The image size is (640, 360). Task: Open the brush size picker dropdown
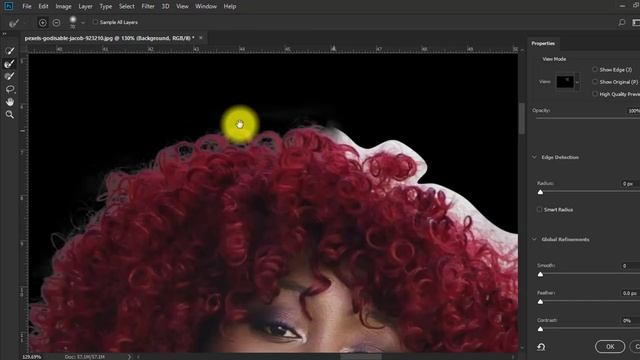point(83,23)
